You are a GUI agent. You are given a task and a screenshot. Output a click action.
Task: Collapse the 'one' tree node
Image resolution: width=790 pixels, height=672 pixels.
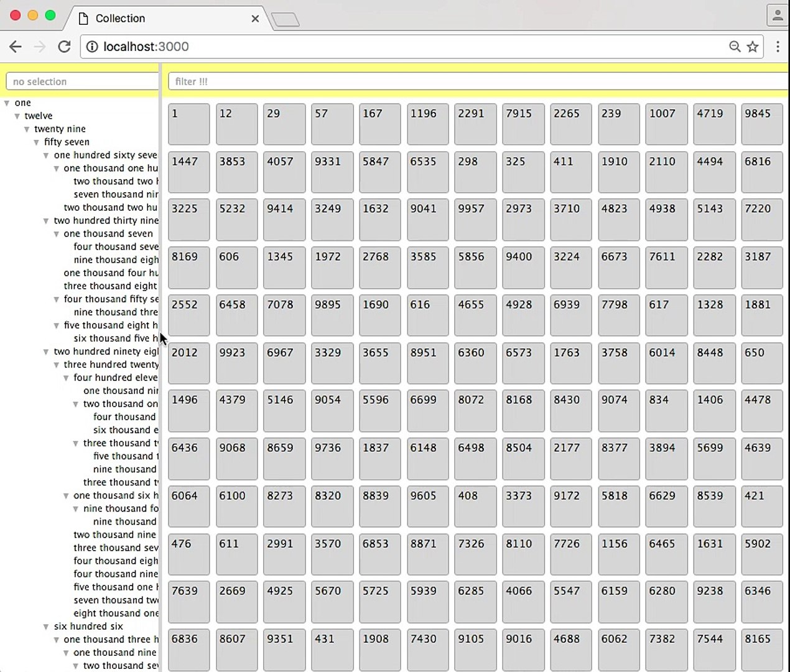pos(7,103)
